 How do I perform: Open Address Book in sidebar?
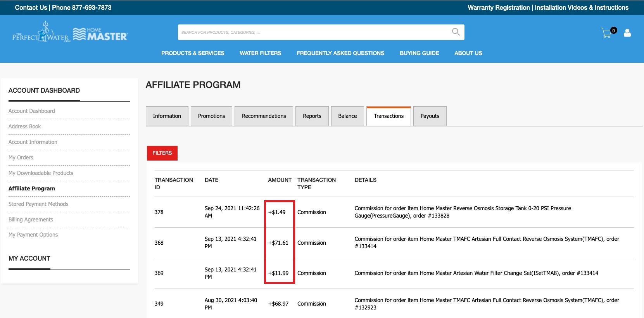[25, 126]
